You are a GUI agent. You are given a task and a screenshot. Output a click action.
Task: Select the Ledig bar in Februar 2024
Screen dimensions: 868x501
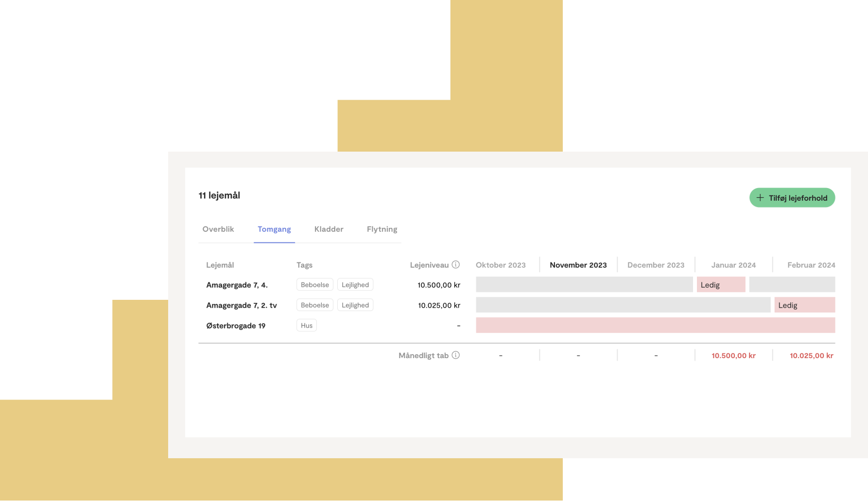pos(805,305)
